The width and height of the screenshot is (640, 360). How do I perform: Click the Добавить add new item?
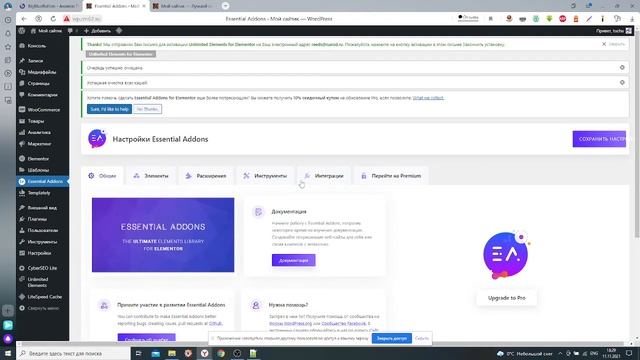click(x=97, y=31)
